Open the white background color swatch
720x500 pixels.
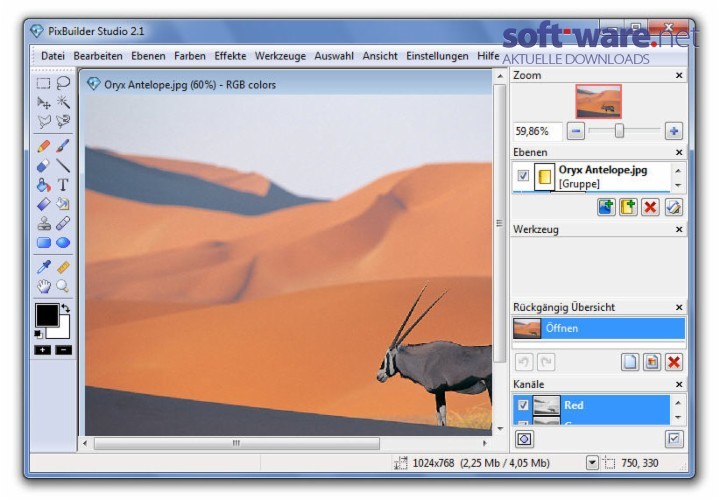tap(62, 331)
